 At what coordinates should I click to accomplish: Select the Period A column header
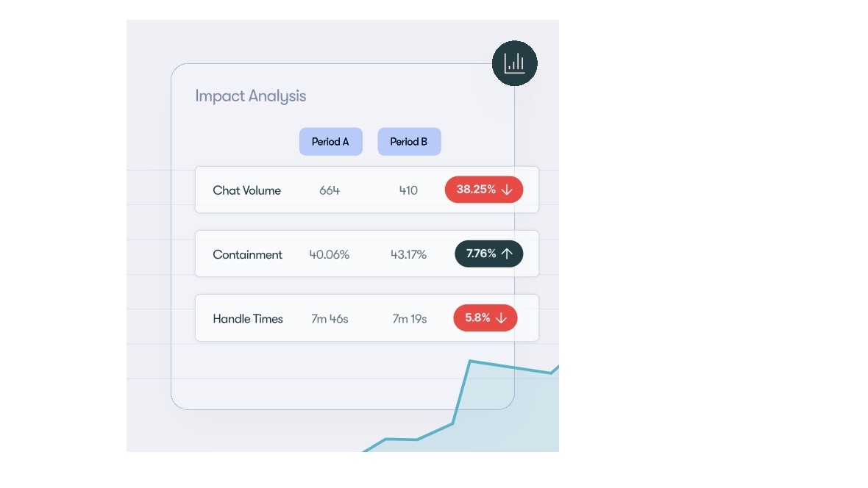(x=330, y=142)
